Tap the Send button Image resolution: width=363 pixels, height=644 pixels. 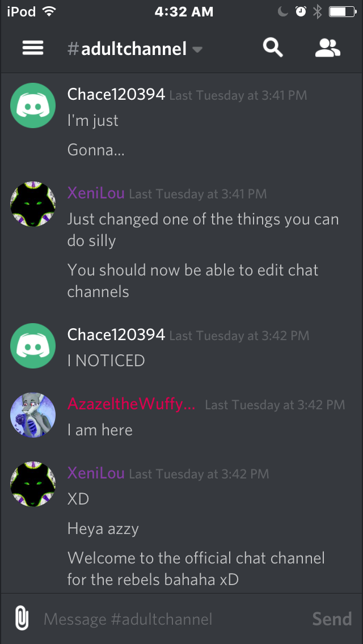tap(332, 618)
